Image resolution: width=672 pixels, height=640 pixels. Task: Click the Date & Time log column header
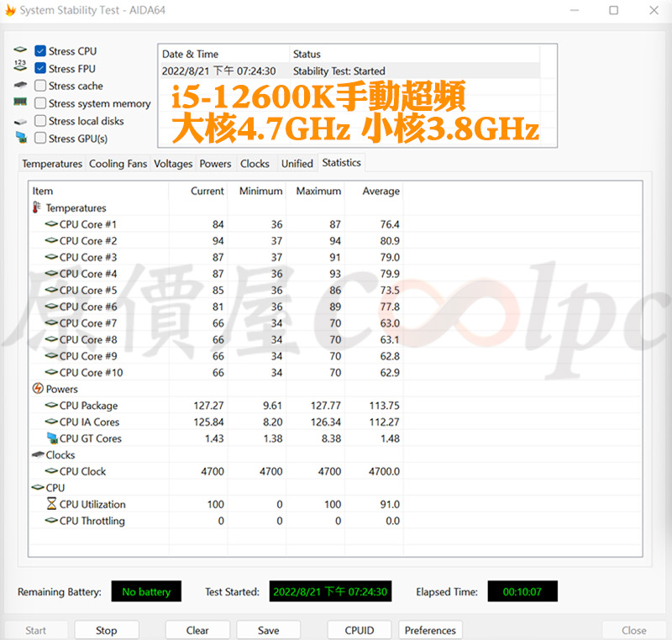tap(224, 55)
